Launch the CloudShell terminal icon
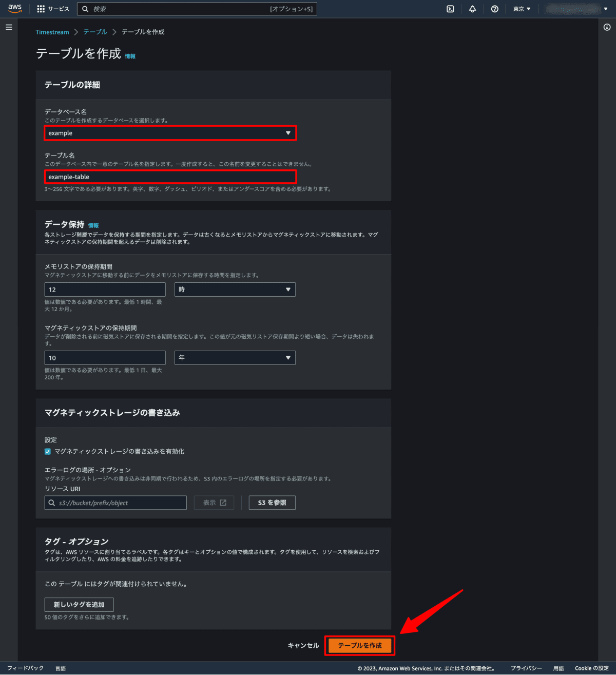 [450, 9]
